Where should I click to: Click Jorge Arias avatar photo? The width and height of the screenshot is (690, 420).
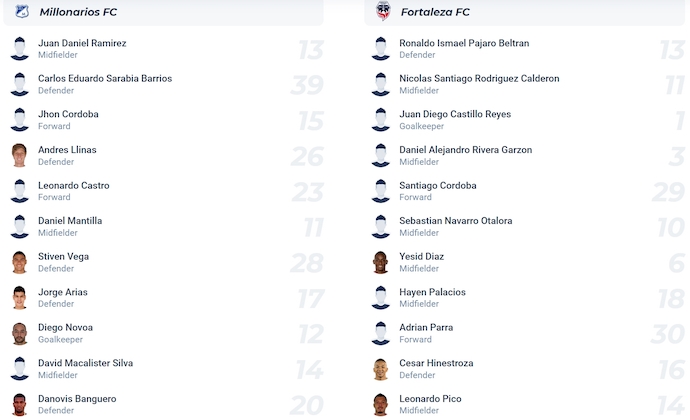tap(19, 297)
